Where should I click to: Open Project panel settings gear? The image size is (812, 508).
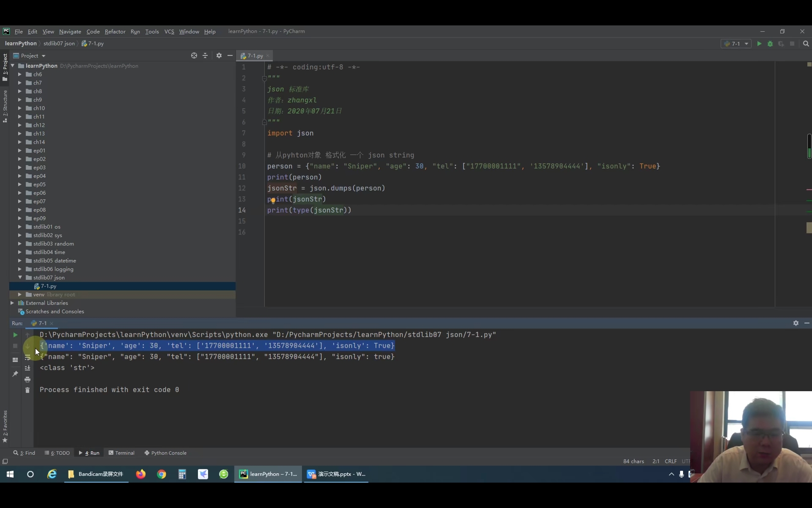219,55
